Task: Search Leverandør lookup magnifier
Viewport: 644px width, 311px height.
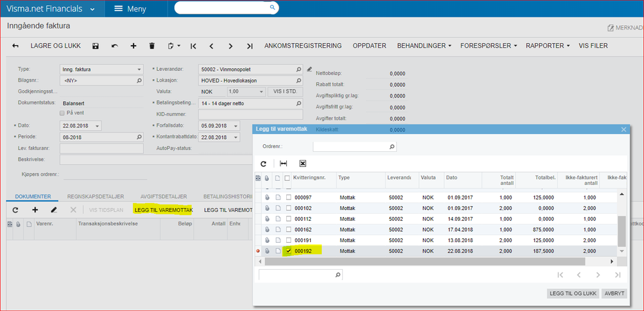Action: [x=298, y=70]
